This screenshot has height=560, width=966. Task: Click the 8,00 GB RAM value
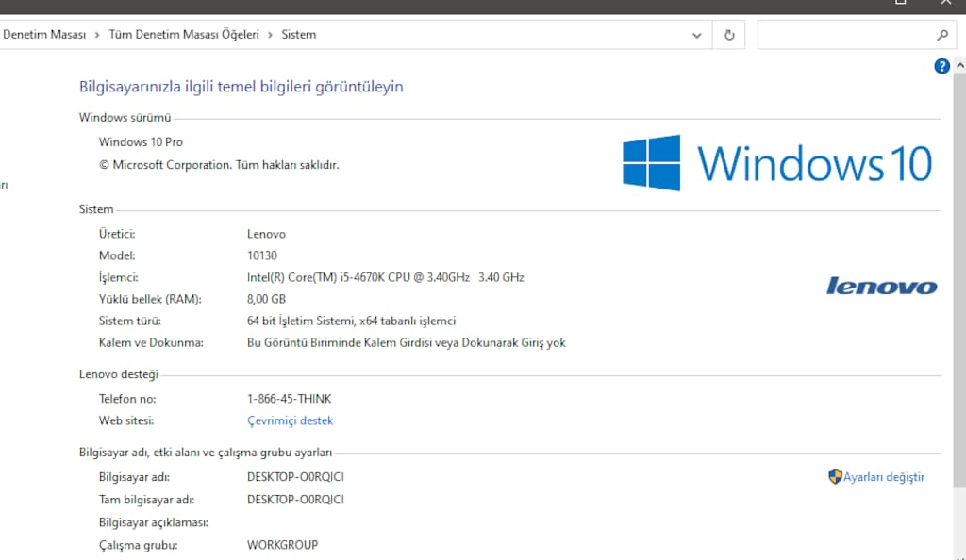pyautogui.click(x=266, y=299)
